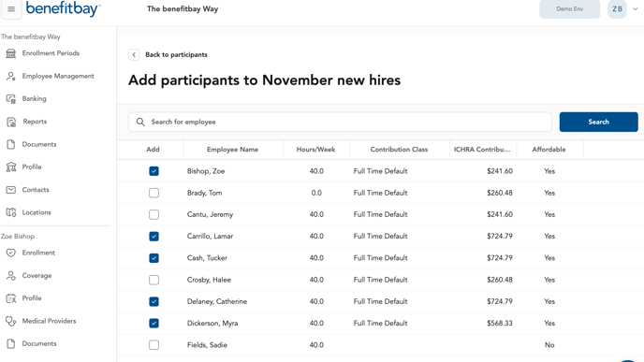Image resolution: width=644 pixels, height=362 pixels.
Task: Open Coverage in sidebar
Action: [37, 276]
